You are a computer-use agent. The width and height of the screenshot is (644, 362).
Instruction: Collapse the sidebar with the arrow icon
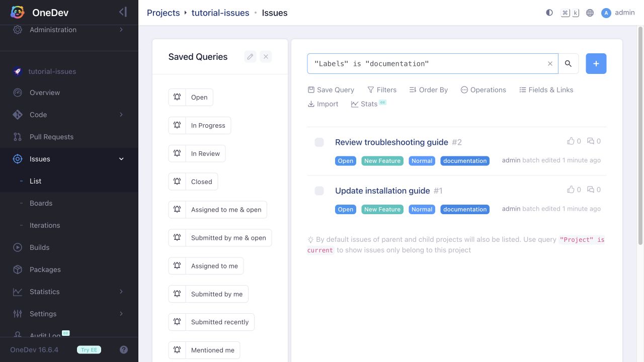tap(123, 12)
